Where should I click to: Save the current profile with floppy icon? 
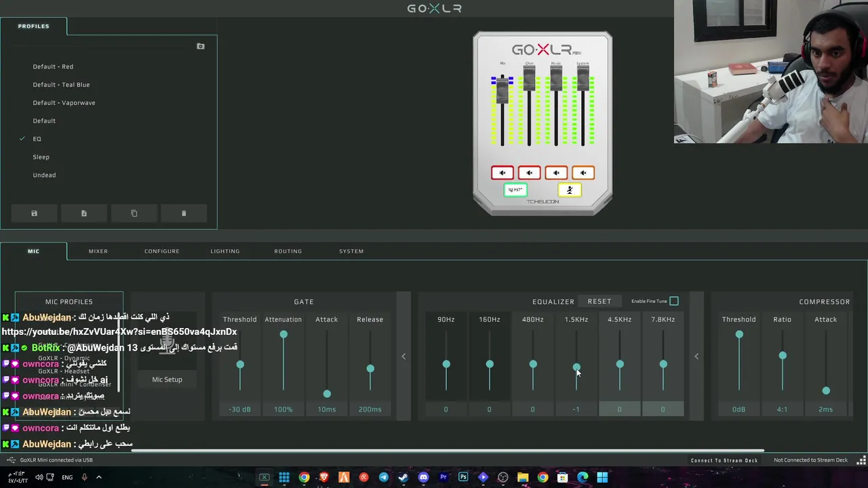(x=34, y=213)
